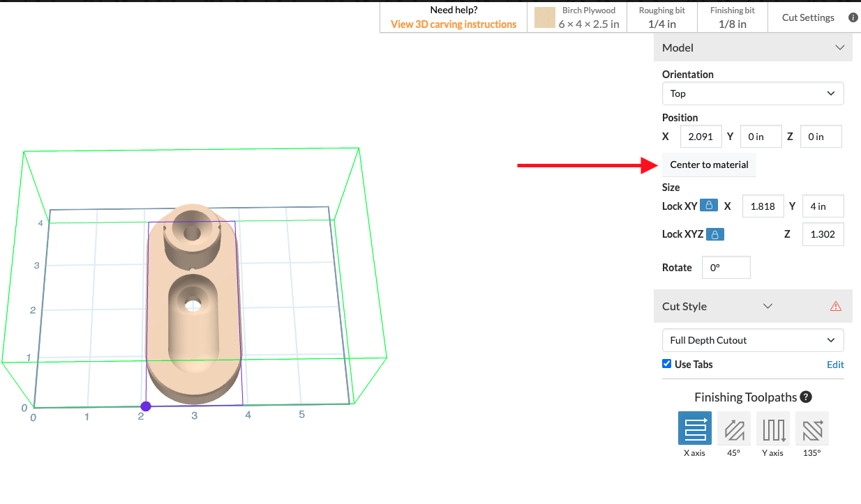
Task: Click the Cut Style warning triangle icon
Action: (x=836, y=306)
